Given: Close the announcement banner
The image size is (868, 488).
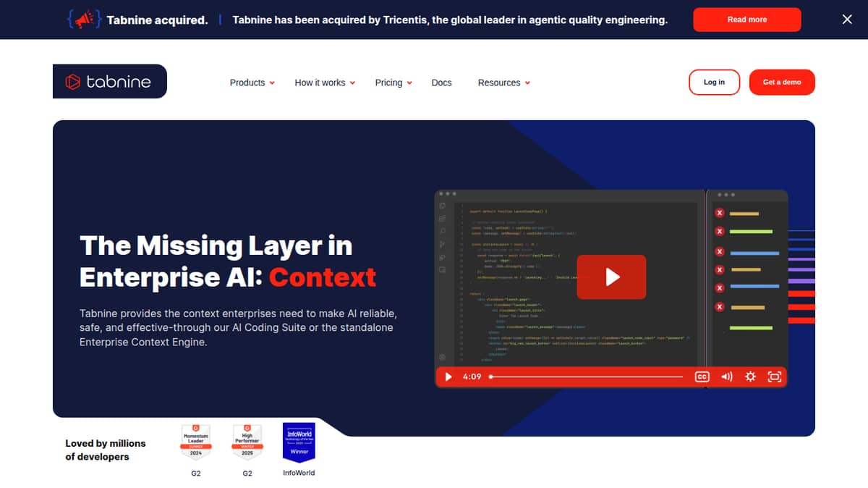Looking at the screenshot, I should [847, 20].
